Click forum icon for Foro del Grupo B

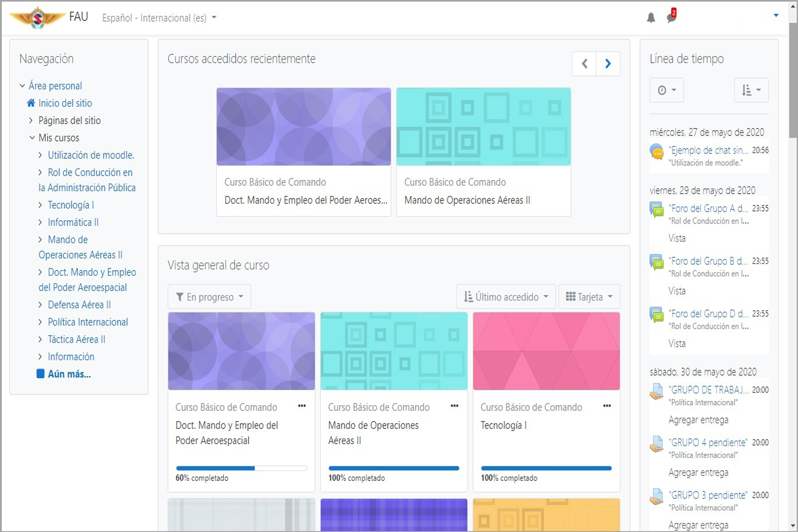click(x=657, y=262)
